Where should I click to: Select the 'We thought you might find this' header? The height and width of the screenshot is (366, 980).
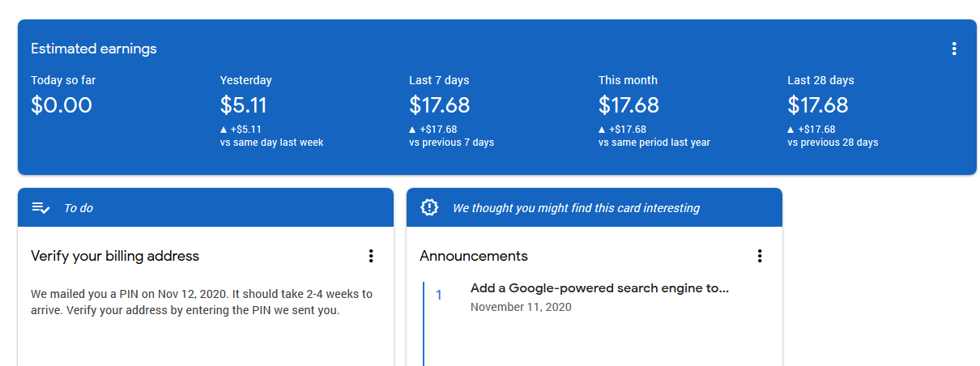point(576,208)
